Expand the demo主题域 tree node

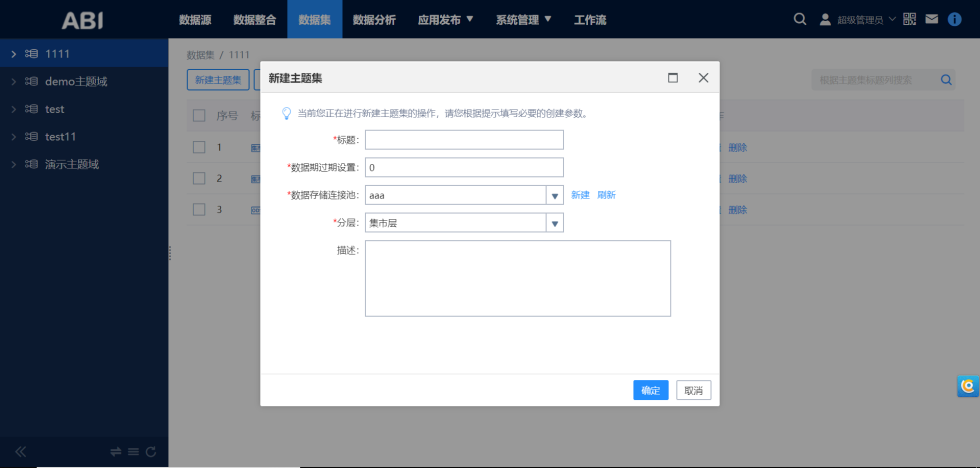pyautogui.click(x=14, y=81)
